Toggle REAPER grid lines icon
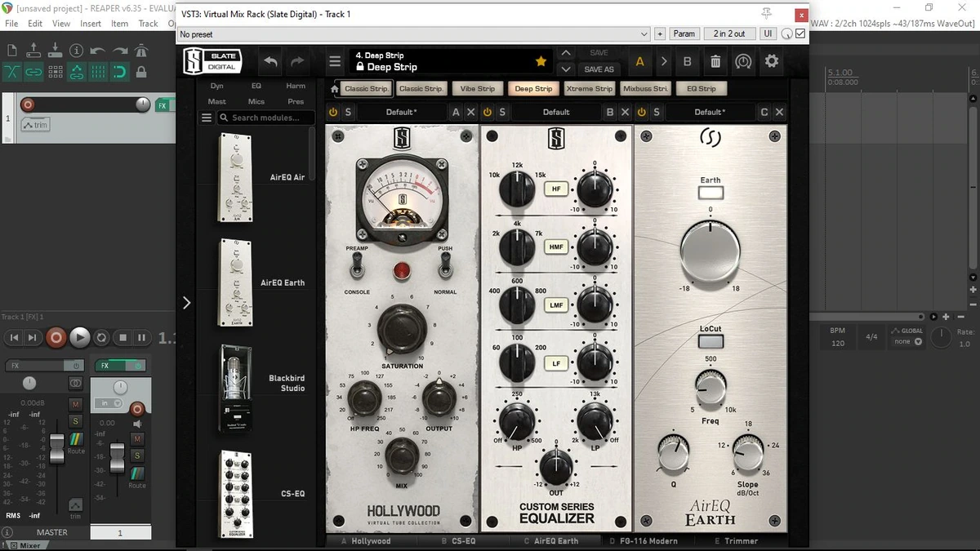 [97, 72]
